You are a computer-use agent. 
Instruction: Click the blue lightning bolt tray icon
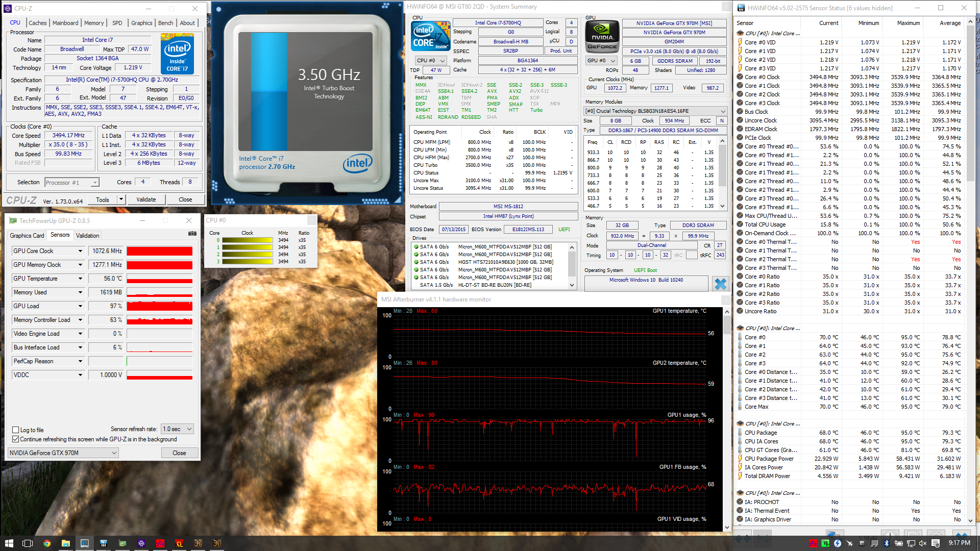[838, 543]
